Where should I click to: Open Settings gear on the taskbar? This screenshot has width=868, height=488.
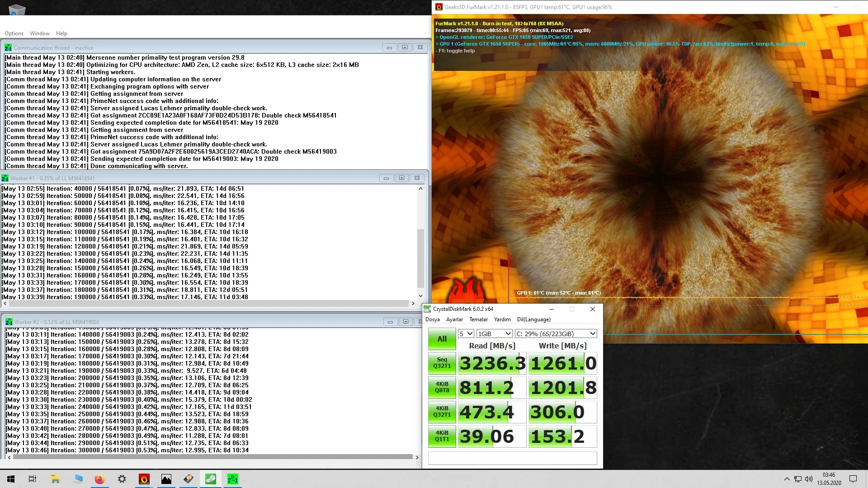point(122,479)
